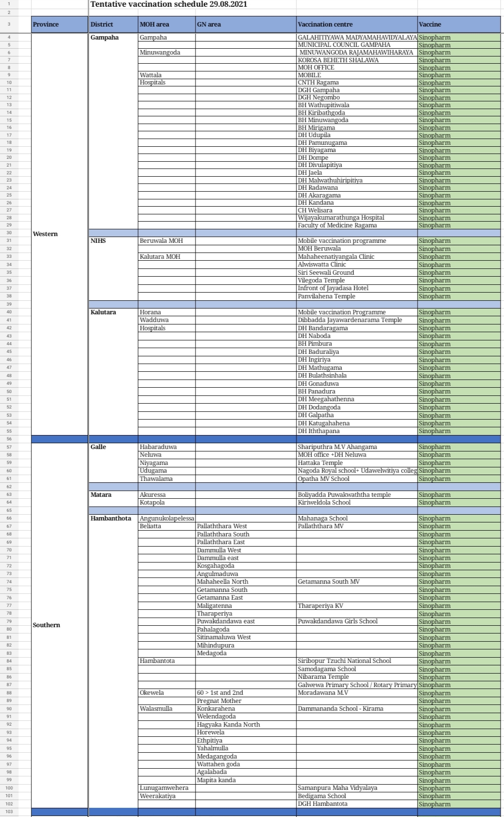Select the 'MUNICIPAL COUNCIL GAMPAHA' cell

click(357, 45)
